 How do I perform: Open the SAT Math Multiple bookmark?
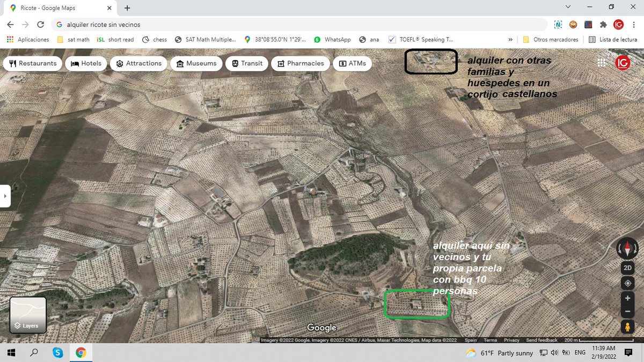click(x=205, y=39)
